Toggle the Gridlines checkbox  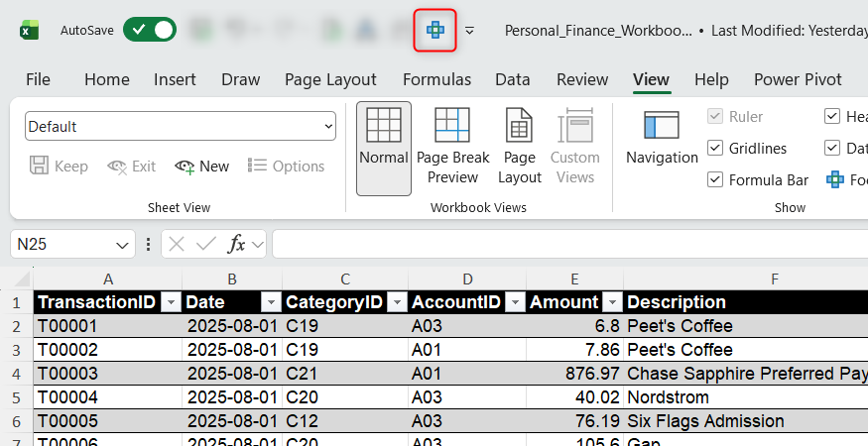point(715,148)
